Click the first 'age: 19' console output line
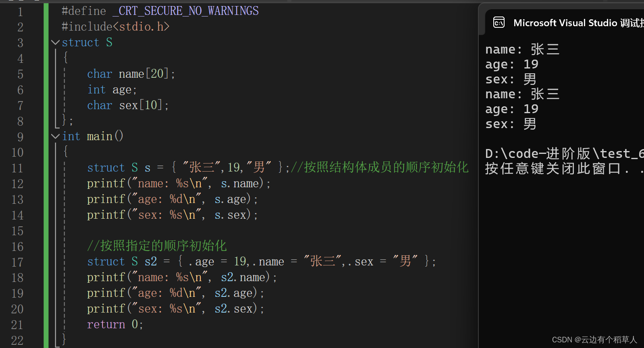644x348 pixels. [x=512, y=64]
